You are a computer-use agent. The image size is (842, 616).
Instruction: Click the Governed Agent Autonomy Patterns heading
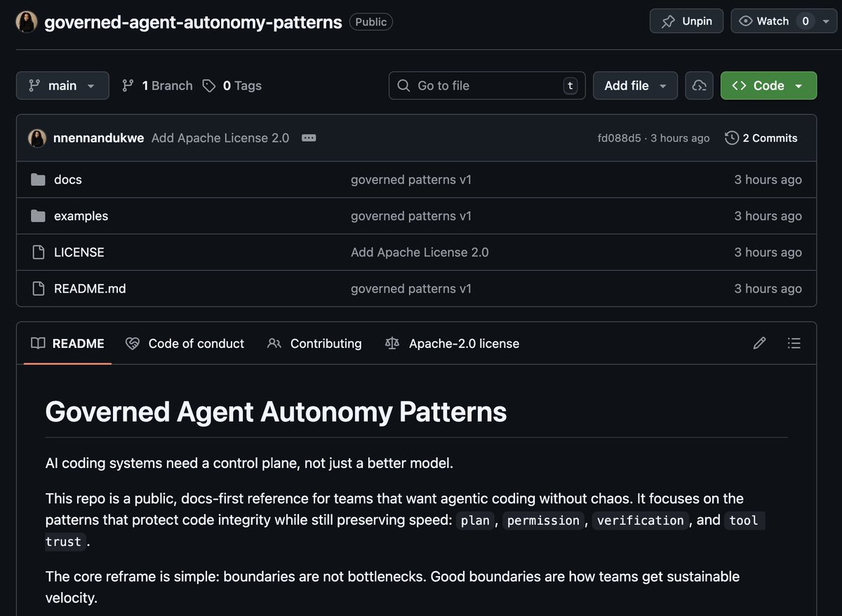pos(276,412)
